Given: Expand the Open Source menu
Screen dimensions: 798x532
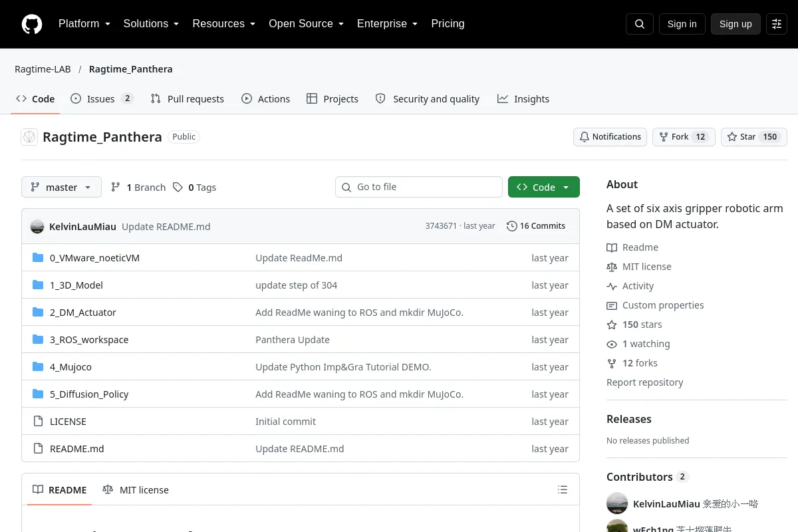Looking at the screenshot, I should pyautogui.click(x=306, y=24).
